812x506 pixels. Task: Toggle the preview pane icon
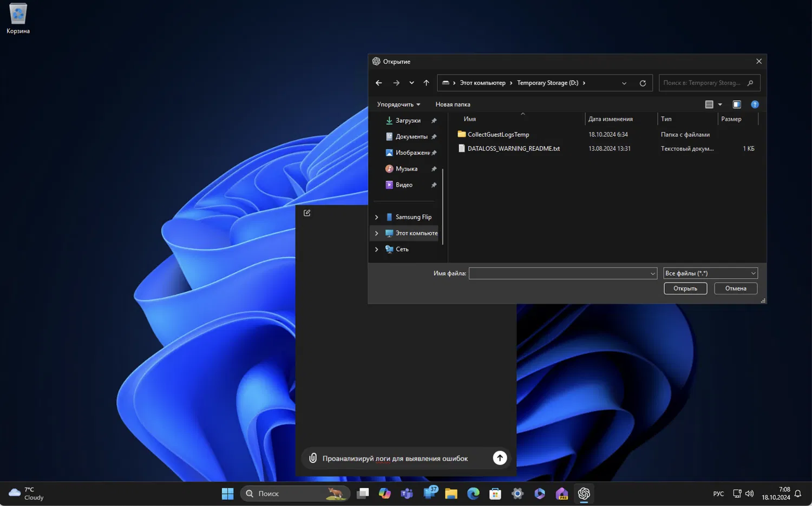(x=737, y=104)
